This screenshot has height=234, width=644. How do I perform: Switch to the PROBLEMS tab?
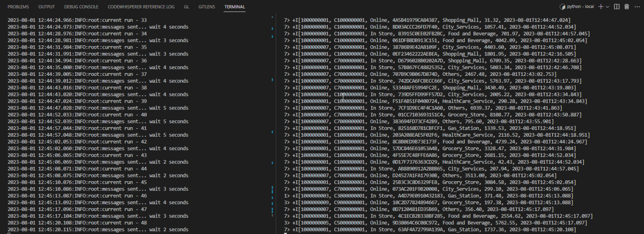18,7
